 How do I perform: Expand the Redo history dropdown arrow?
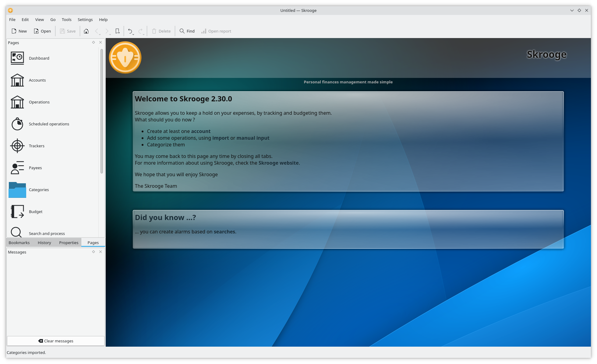144,34
